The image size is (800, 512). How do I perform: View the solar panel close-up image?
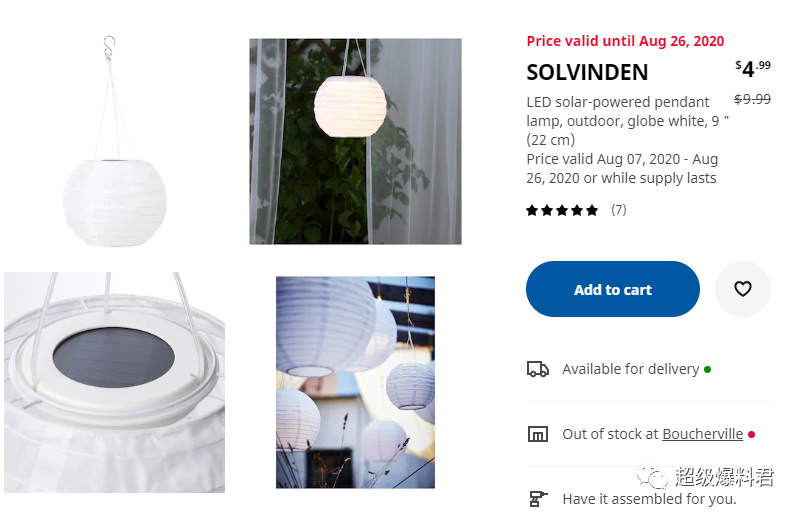pos(114,382)
